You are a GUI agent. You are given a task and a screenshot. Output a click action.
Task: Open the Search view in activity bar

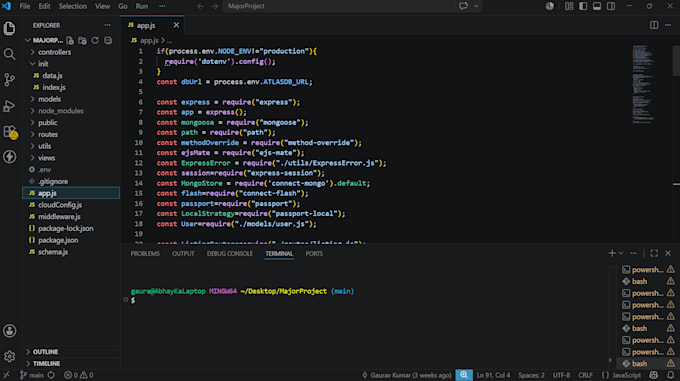(9, 54)
